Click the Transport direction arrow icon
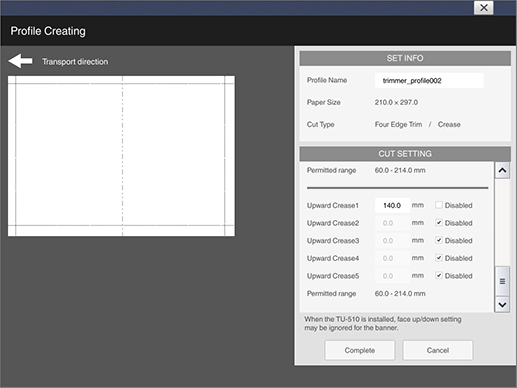Viewport: 517px width, 388px height. (x=20, y=61)
